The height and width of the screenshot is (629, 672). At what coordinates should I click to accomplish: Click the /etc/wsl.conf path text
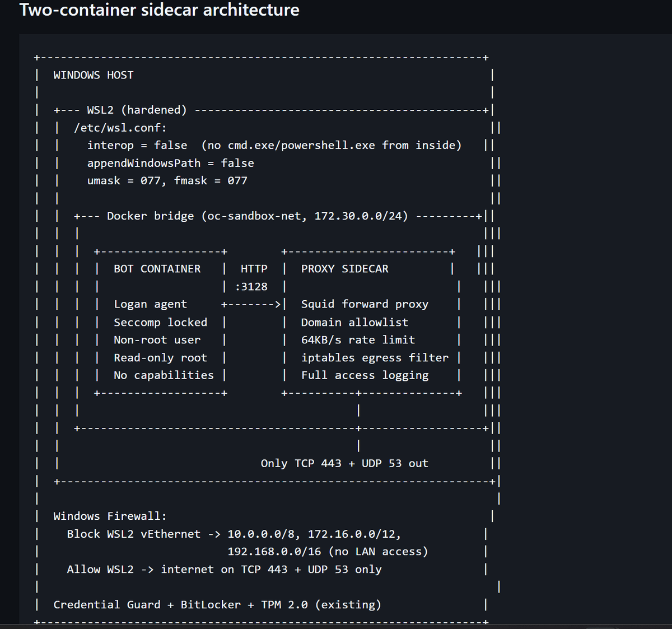coord(120,127)
